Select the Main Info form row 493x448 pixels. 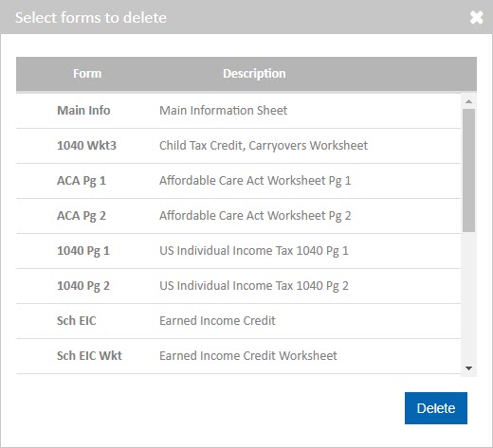coord(238,111)
